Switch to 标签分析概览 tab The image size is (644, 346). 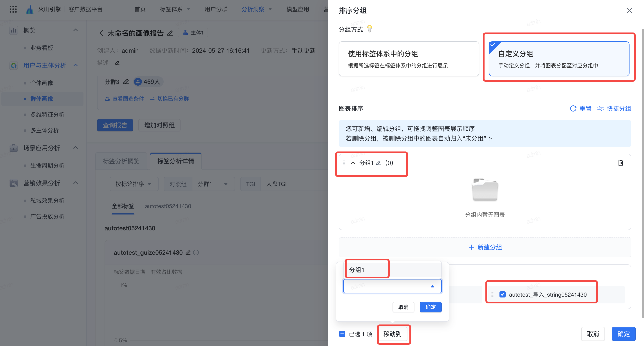(x=121, y=161)
